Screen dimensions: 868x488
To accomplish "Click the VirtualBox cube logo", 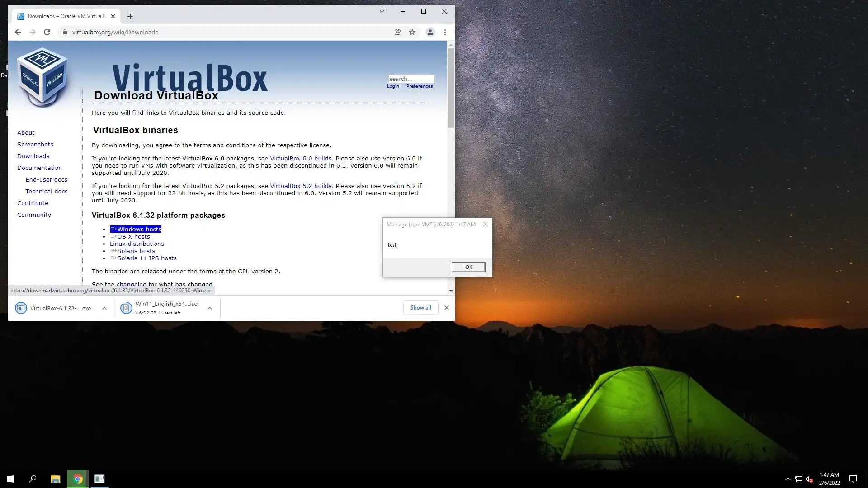I will point(42,77).
